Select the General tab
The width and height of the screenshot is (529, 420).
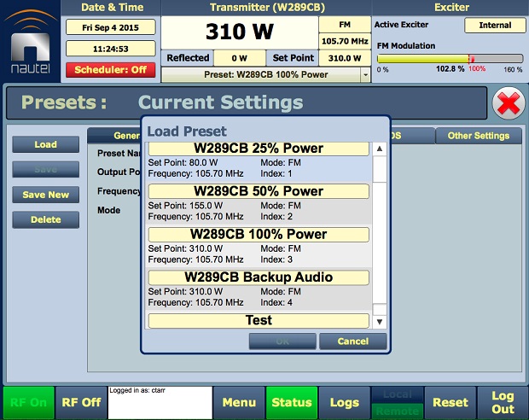click(114, 136)
